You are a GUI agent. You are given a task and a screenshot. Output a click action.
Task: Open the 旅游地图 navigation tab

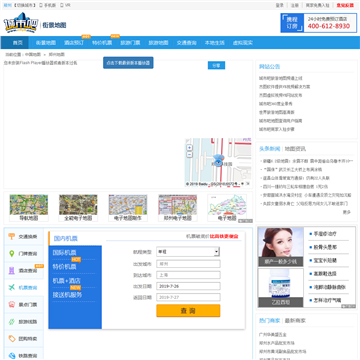click(x=158, y=43)
